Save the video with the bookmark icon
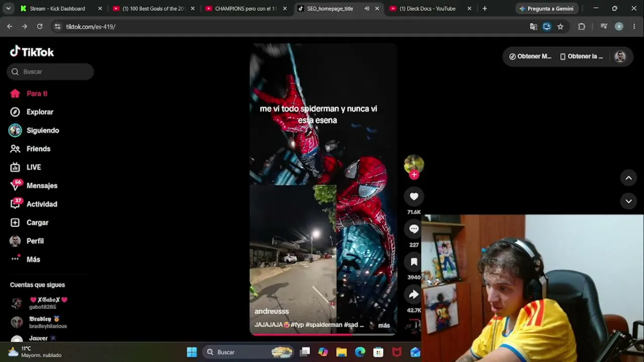 pyautogui.click(x=414, y=261)
